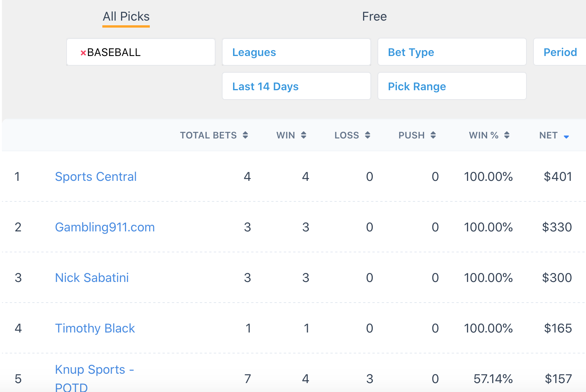Open the Bet Type dropdown
This screenshot has width=586, height=392.
(x=452, y=52)
